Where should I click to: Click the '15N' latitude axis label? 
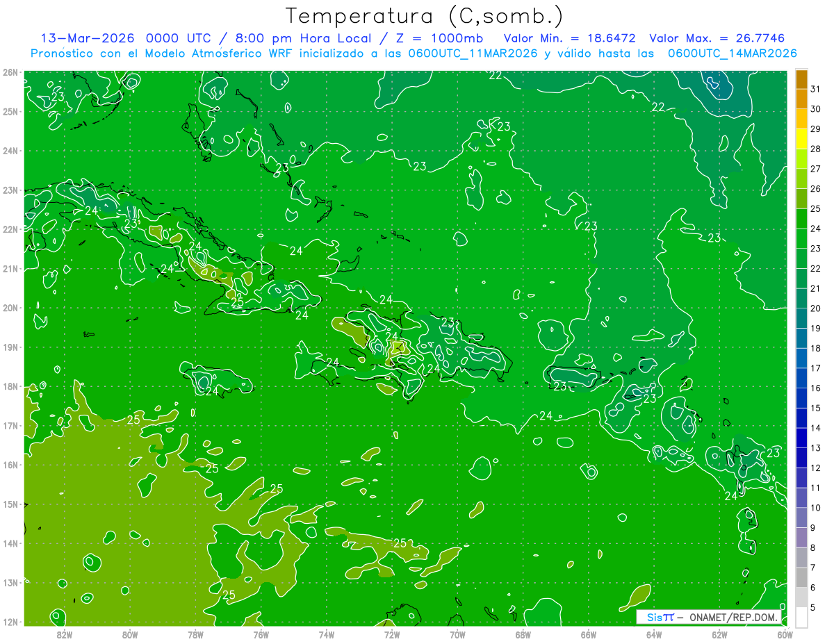coord(10,504)
